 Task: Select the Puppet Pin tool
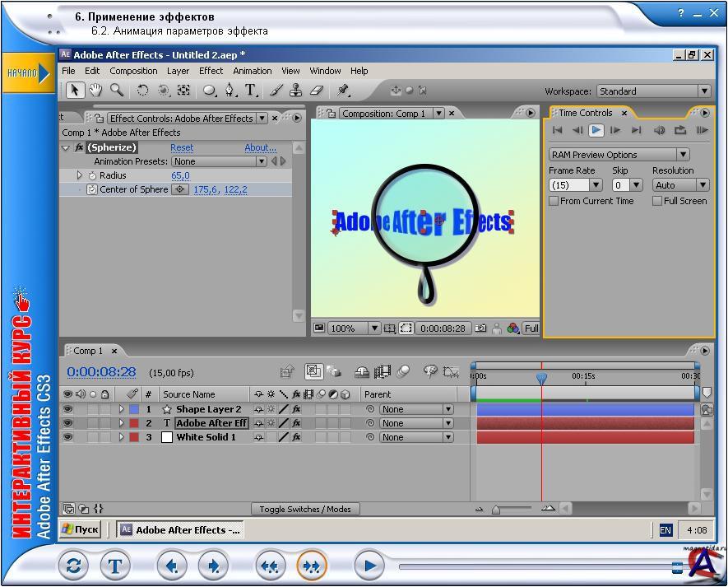tap(344, 91)
